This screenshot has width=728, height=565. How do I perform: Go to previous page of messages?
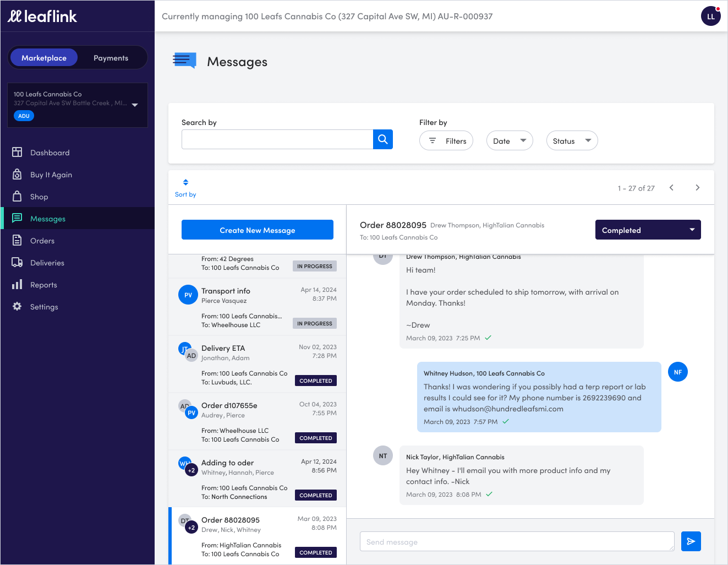click(x=671, y=188)
